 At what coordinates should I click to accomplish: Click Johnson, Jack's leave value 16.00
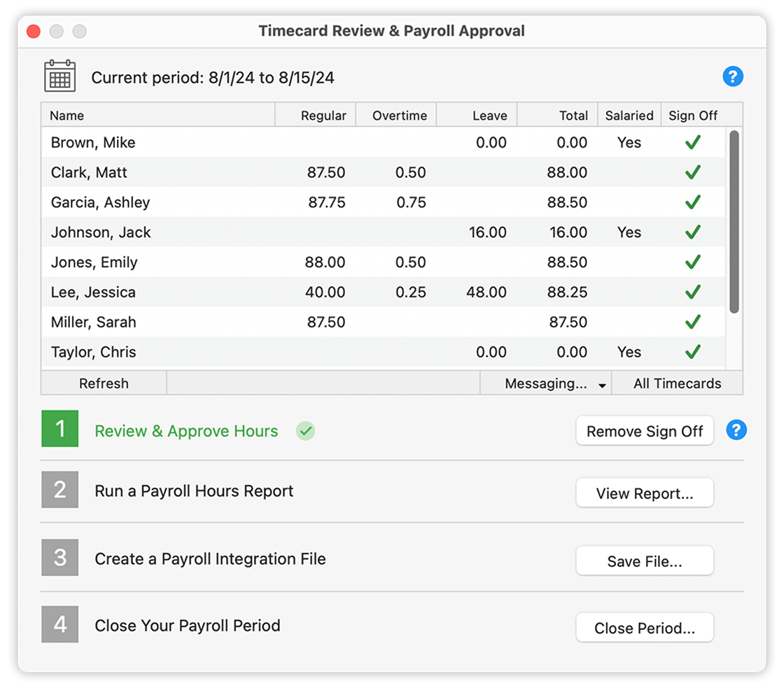pos(487,232)
